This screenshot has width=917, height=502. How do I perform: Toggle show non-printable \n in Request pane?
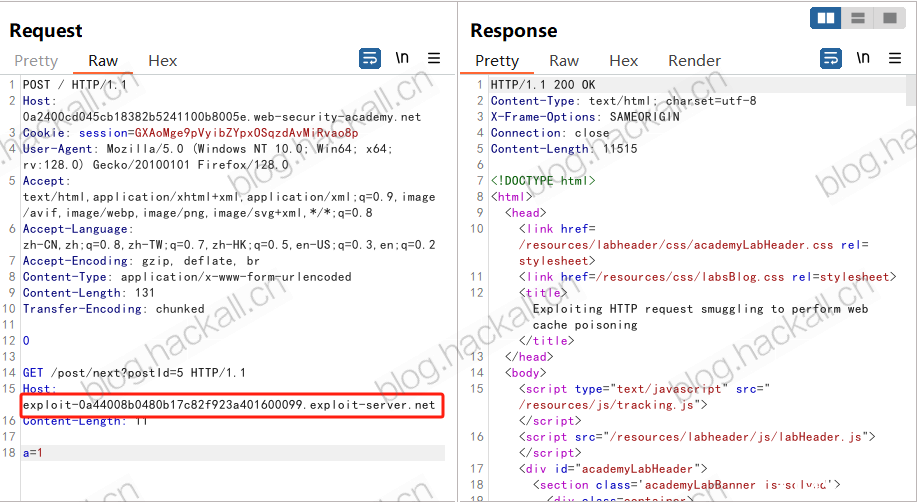(402, 58)
